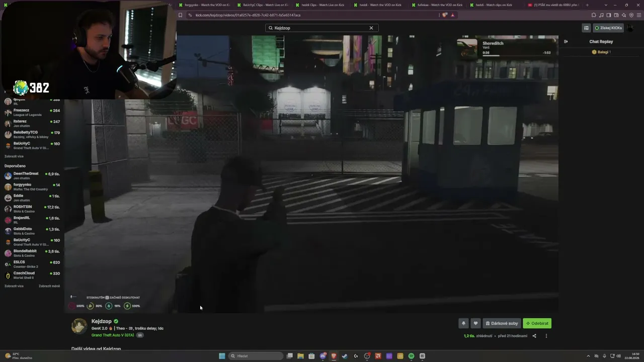The image size is (644, 362).
Task: Open BrajenIRL recommended channel
Action: coord(32,220)
